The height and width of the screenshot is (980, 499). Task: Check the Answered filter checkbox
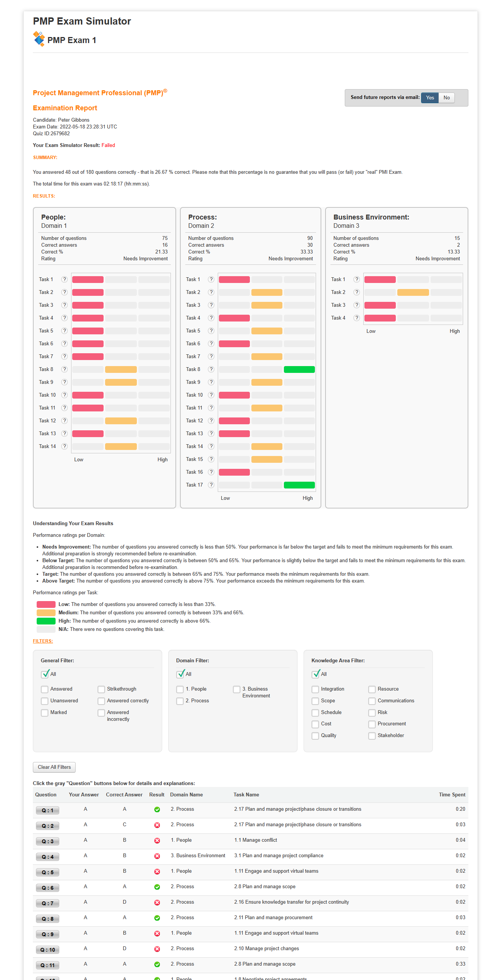click(x=45, y=689)
